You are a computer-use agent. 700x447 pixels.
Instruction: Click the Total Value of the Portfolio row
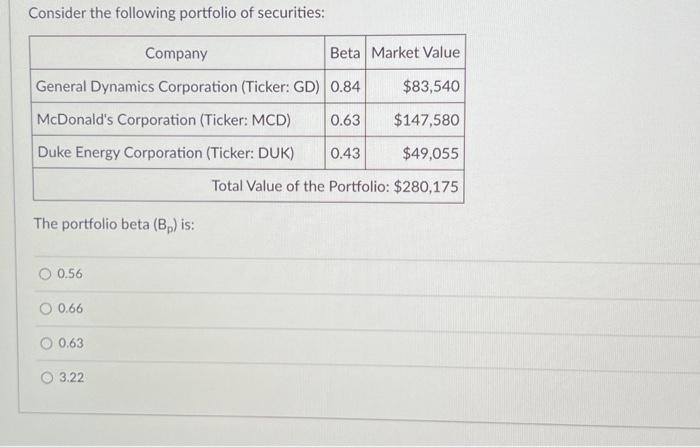coord(335,187)
